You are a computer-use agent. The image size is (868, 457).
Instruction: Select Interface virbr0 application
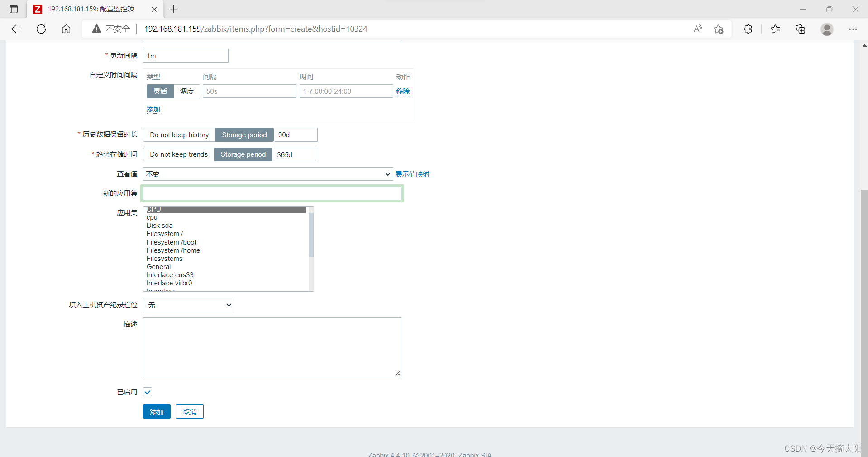click(x=226, y=283)
